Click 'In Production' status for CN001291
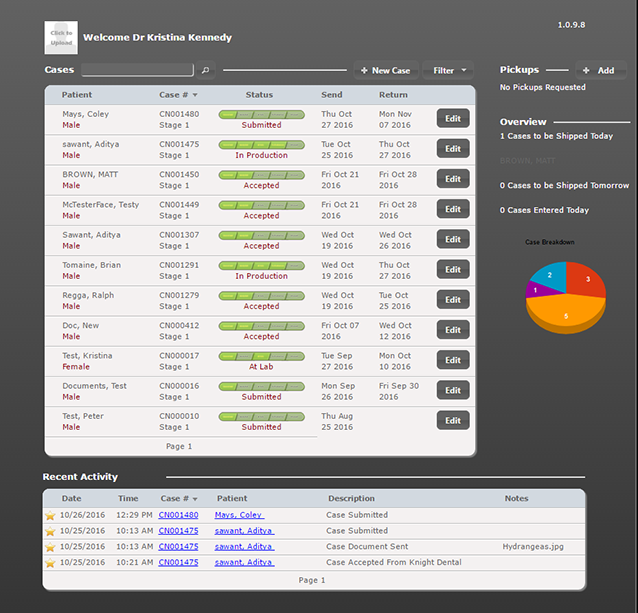Image resolution: width=638 pixels, height=613 pixels. coord(262,276)
